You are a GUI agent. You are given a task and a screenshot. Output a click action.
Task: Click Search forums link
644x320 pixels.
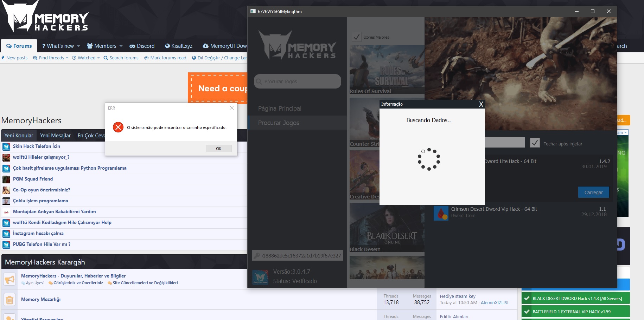coord(121,58)
